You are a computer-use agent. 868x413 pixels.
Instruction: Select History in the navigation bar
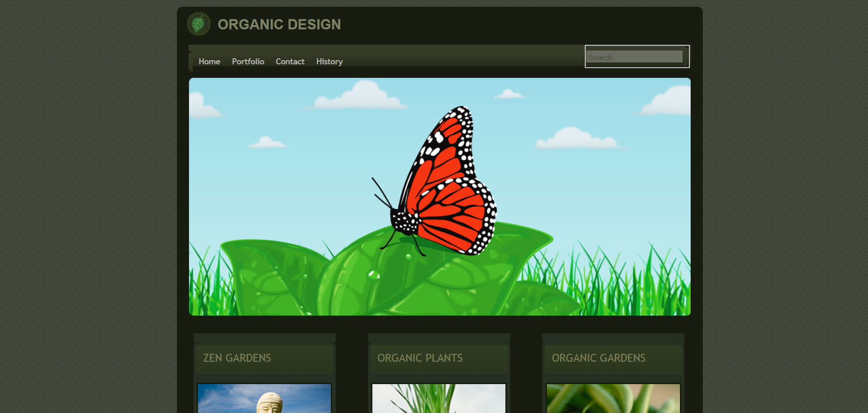(329, 62)
